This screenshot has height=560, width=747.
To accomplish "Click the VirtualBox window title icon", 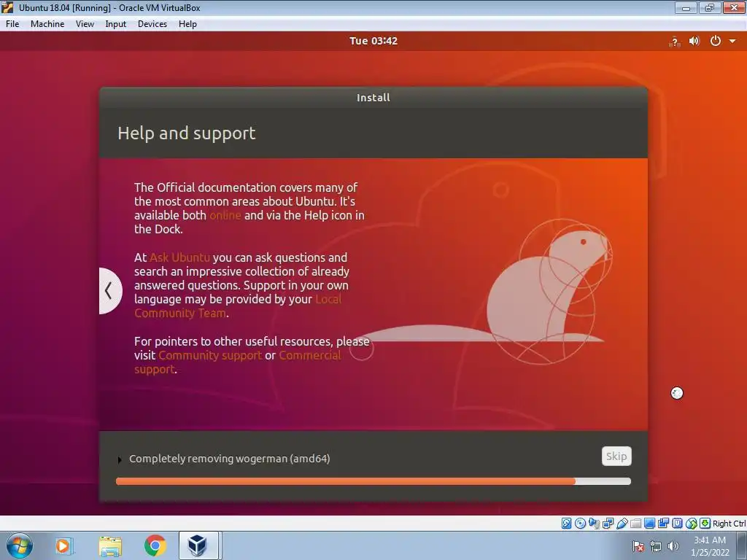I will [x=7, y=7].
